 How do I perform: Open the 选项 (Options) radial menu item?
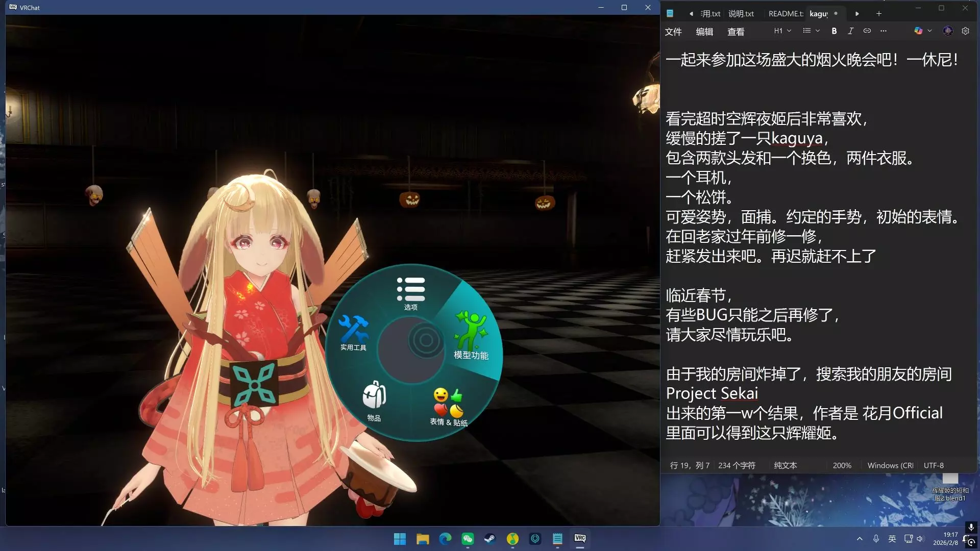[411, 293]
